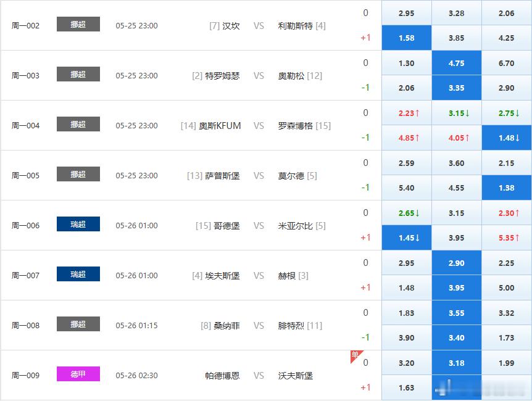Image resolution: width=532 pixels, height=401 pixels.
Task: Open team 罗森博格 page
Action: coord(295,125)
